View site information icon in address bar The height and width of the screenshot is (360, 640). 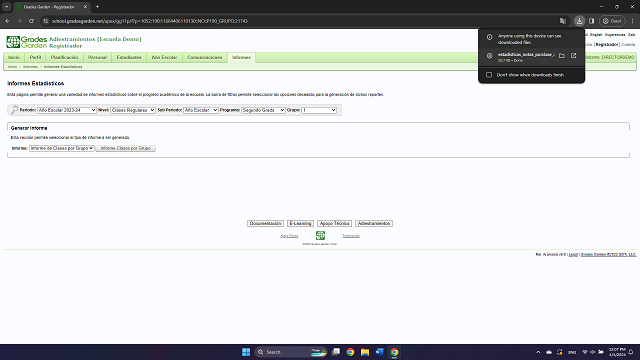tap(46, 21)
